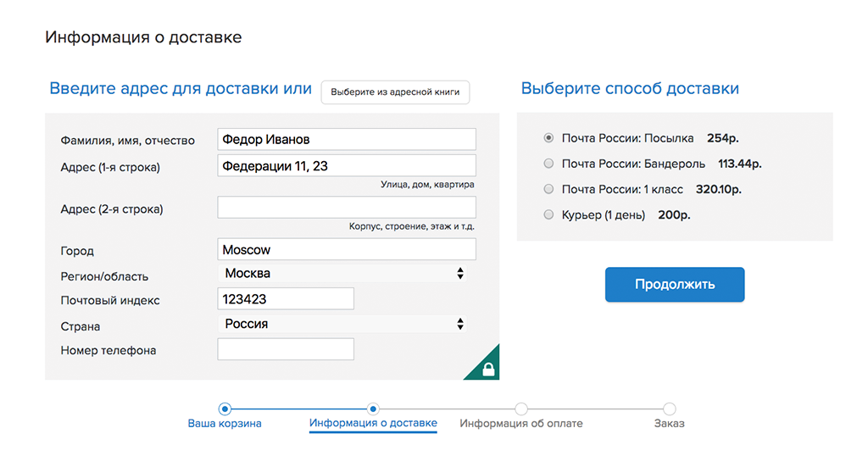Pick the Курьер (1 день) radio button
Viewport: 868px width, 456px height.
(x=548, y=214)
